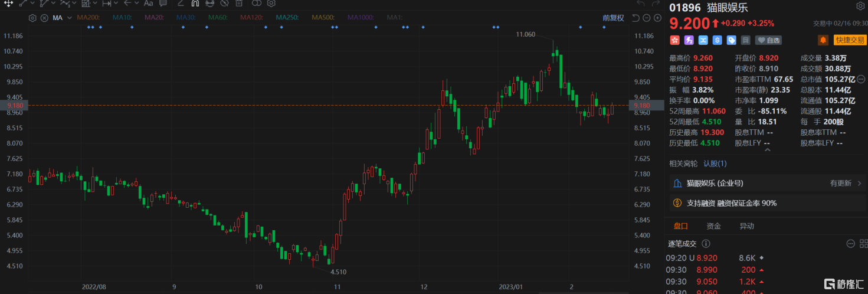Expand range measure tool options arrow
This screenshot has width=868, height=294.
(116, 3)
